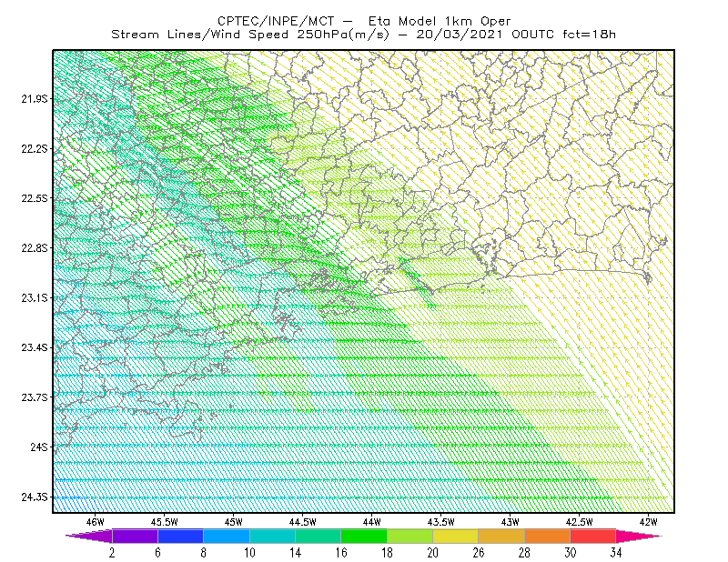Click the 42W longitude label
The height and width of the screenshot is (562, 728).
pos(648,522)
